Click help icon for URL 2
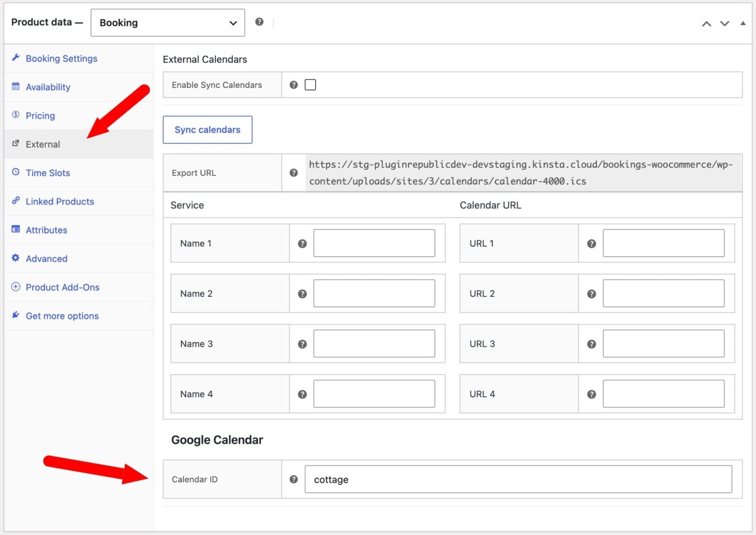 click(x=592, y=294)
